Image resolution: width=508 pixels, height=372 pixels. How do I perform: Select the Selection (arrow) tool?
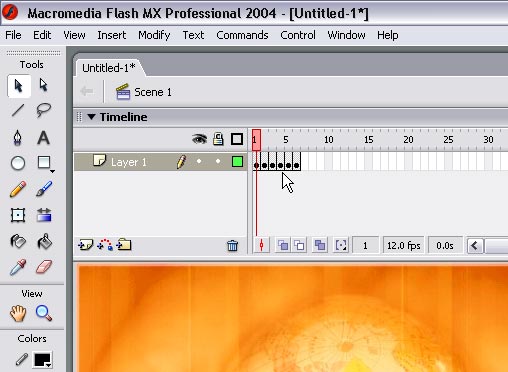(x=19, y=86)
